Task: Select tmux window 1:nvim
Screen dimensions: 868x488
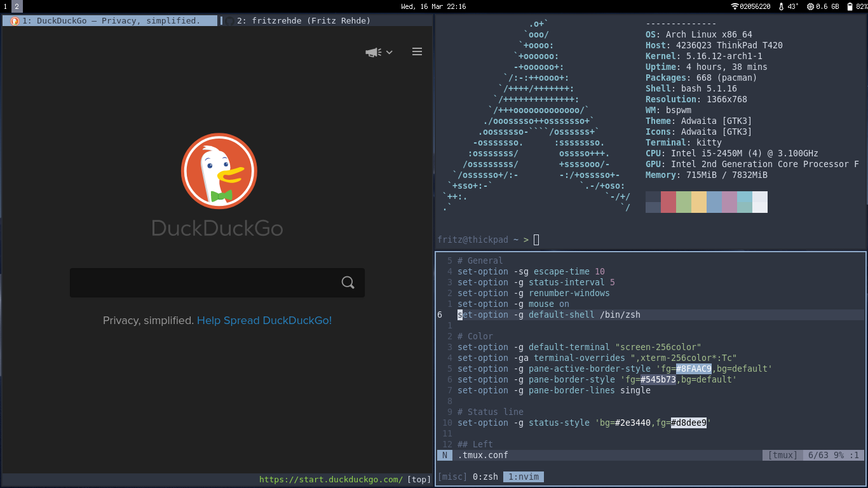Action: point(524,477)
